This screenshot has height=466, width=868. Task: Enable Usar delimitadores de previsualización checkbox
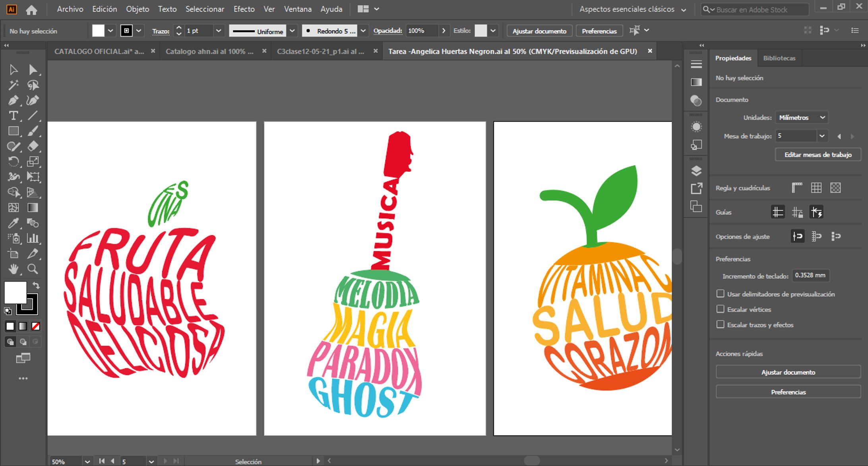[720, 294]
